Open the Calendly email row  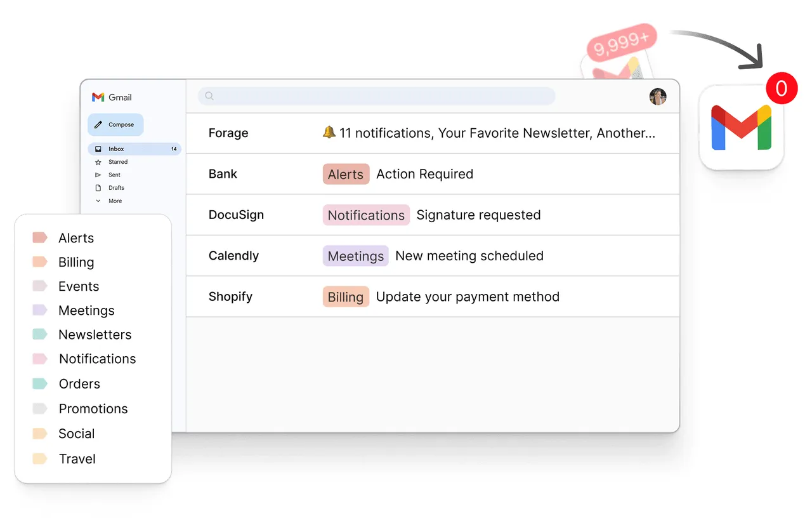433,256
